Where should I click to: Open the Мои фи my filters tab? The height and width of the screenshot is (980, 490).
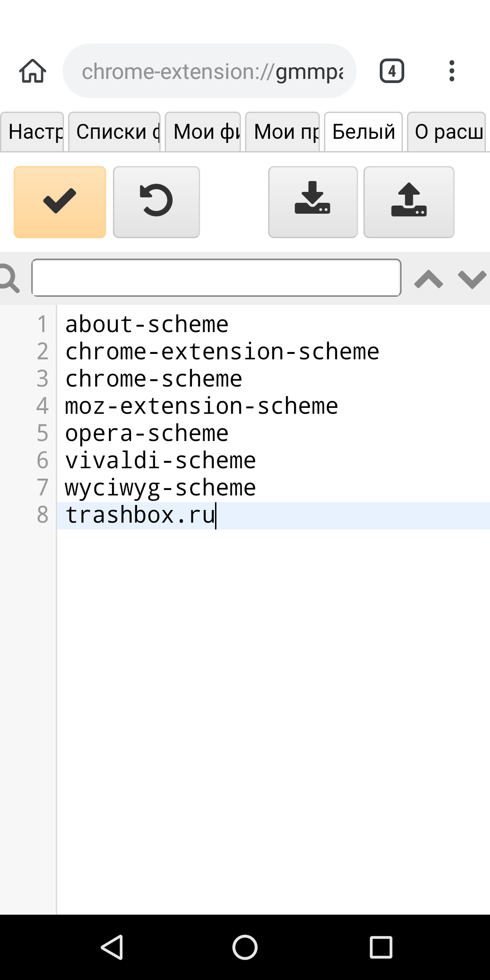(x=203, y=132)
